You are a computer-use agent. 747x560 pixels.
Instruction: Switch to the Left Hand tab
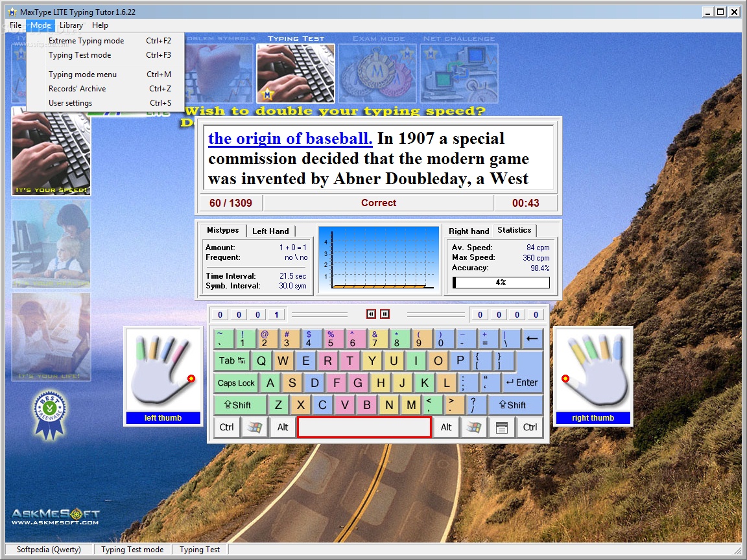(x=270, y=231)
